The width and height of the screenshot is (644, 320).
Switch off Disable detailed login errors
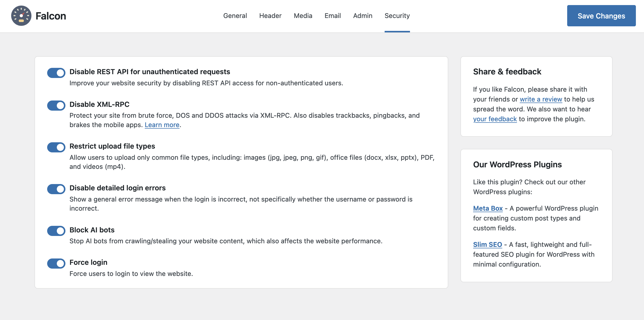click(56, 189)
